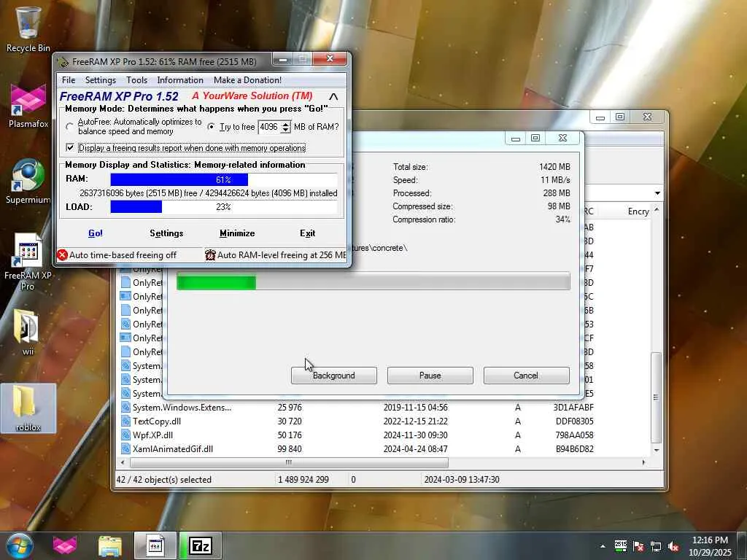This screenshot has height=560, width=747.
Task: Click the red Auto time-based freeing off icon
Action: coord(63,254)
